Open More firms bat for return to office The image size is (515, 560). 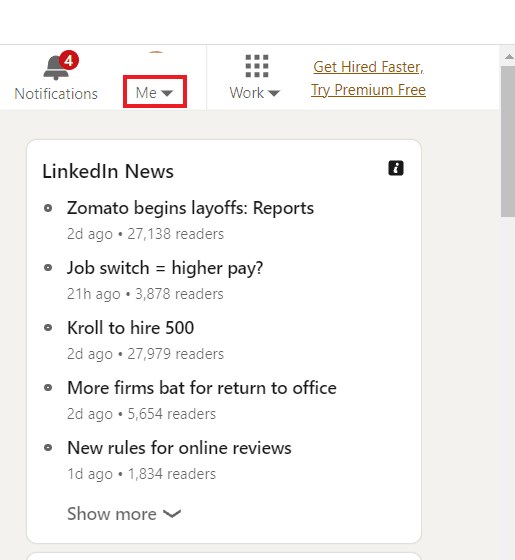[202, 388]
